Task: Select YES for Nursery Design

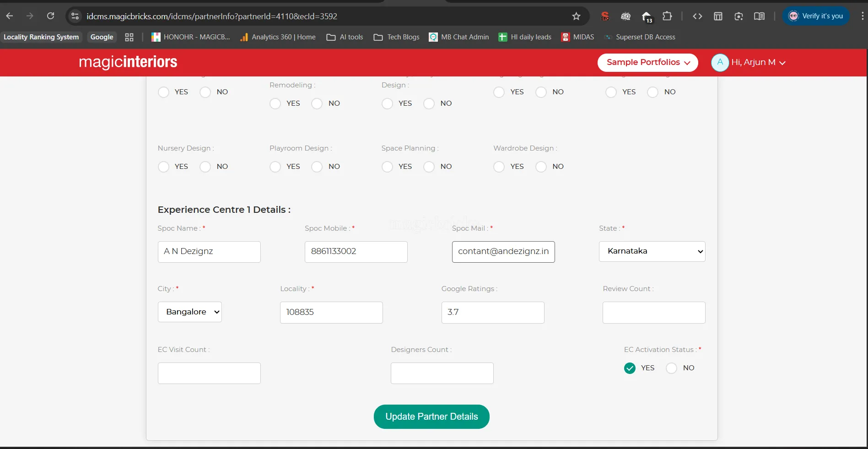Action: coord(163,167)
